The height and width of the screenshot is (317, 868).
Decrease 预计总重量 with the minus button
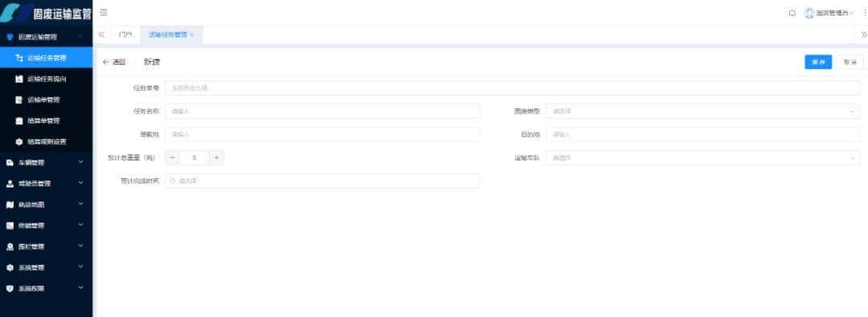(x=172, y=157)
